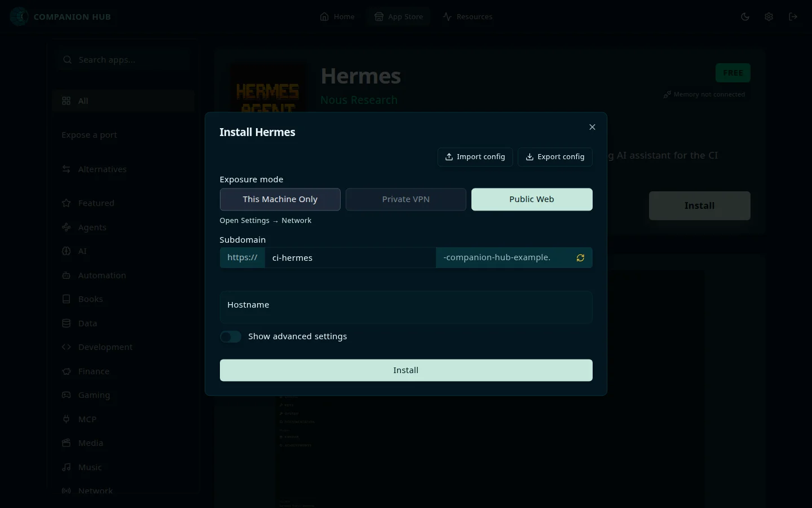
Task: Open the Gaming category
Action: pyautogui.click(x=123, y=395)
